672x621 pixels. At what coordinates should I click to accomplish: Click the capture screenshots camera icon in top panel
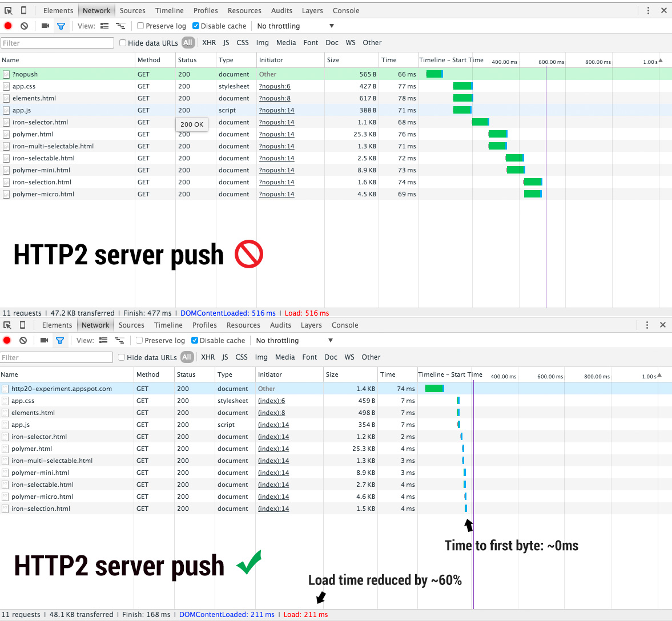coord(45,26)
